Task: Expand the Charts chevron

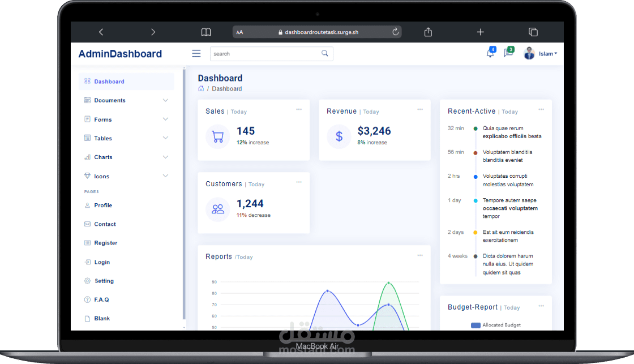Action: 165,157
